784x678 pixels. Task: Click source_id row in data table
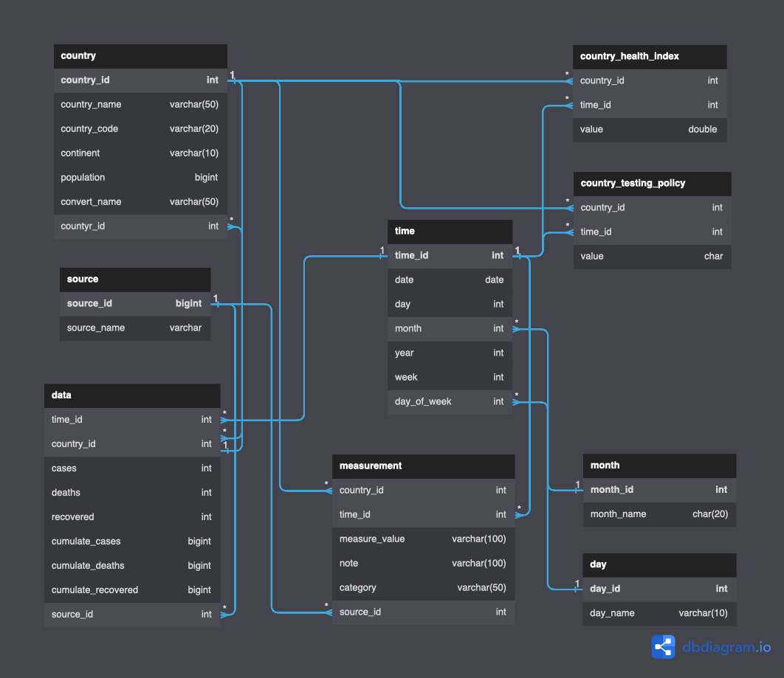[132, 615]
